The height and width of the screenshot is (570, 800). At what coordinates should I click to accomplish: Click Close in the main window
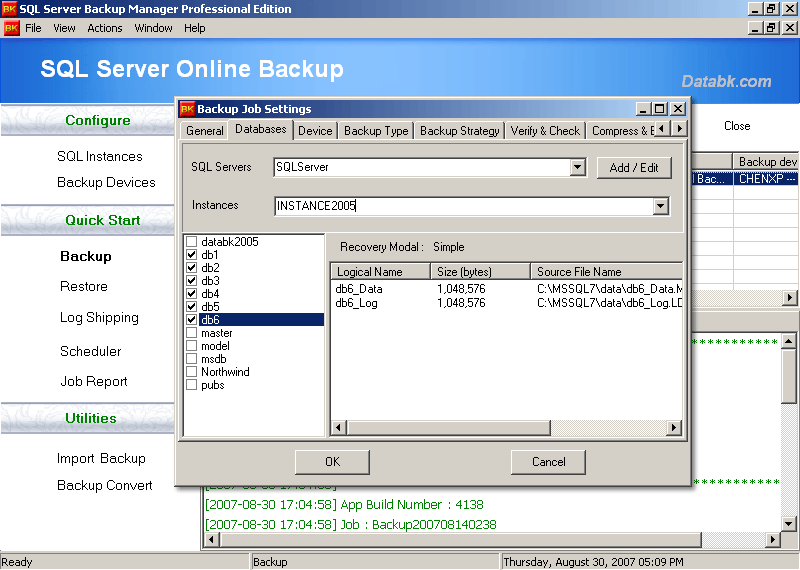pyautogui.click(x=737, y=126)
